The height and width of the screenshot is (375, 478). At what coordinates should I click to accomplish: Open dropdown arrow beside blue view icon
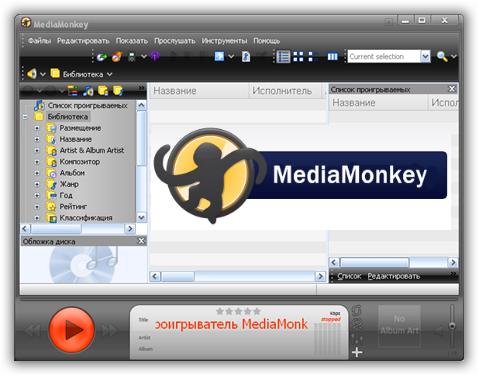[x=231, y=57]
